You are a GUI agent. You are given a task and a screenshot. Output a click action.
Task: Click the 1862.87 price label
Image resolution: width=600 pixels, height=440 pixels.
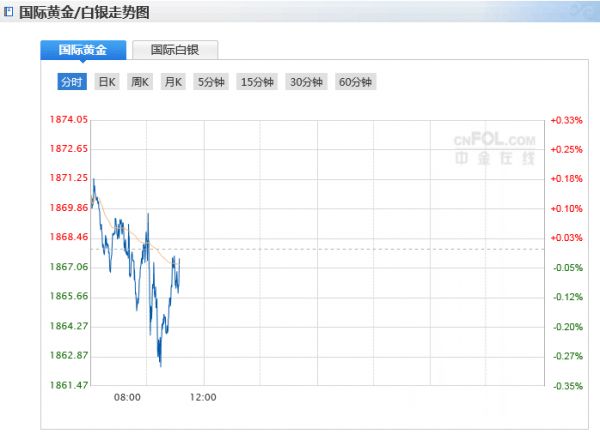pos(69,355)
